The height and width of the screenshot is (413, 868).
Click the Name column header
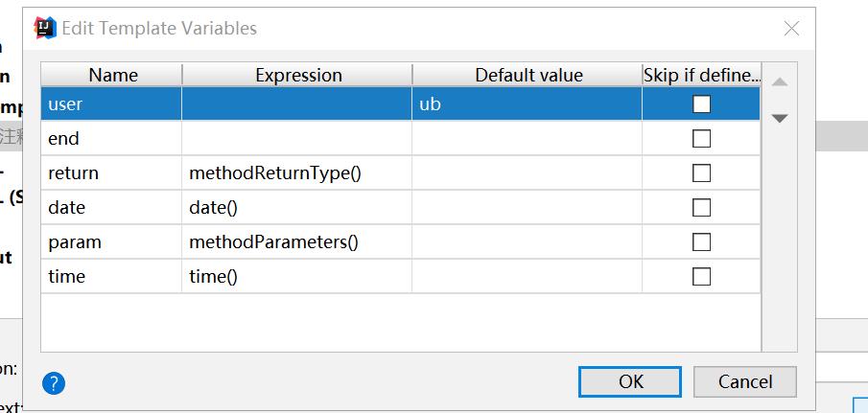(112, 75)
